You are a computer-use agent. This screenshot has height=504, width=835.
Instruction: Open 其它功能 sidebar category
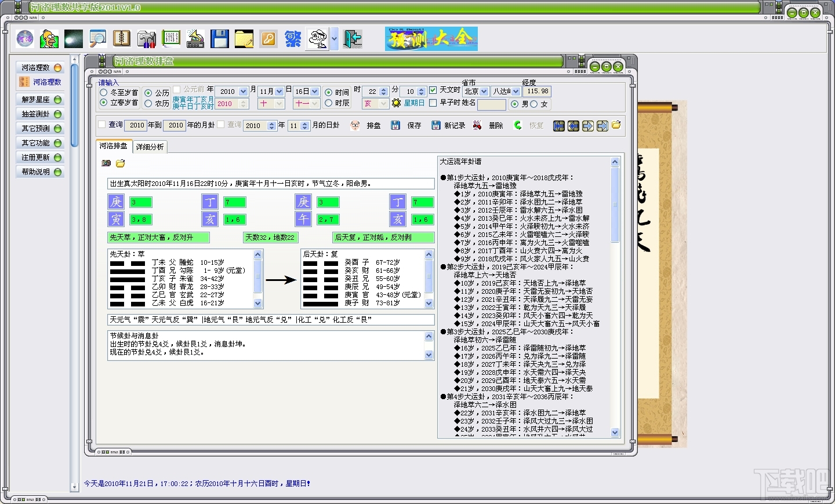(40, 143)
